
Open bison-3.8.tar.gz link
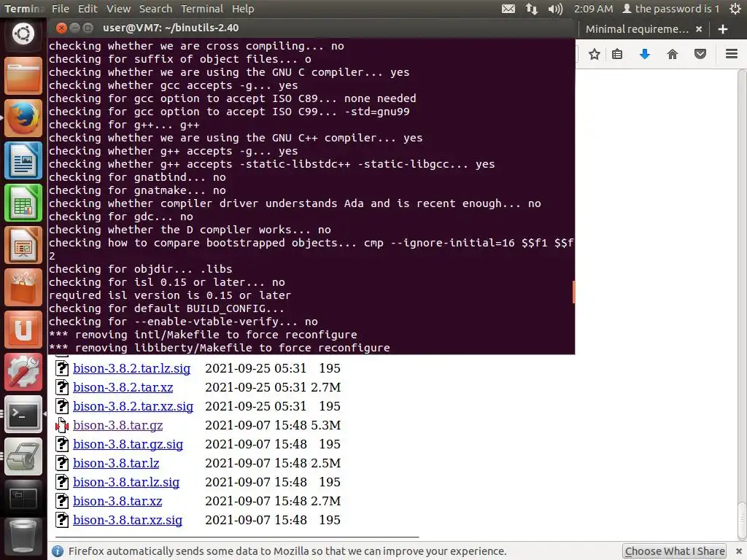pyautogui.click(x=117, y=425)
